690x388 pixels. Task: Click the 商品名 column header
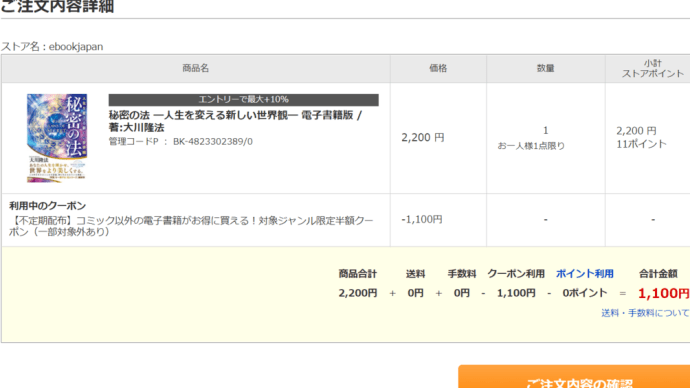[x=195, y=68]
